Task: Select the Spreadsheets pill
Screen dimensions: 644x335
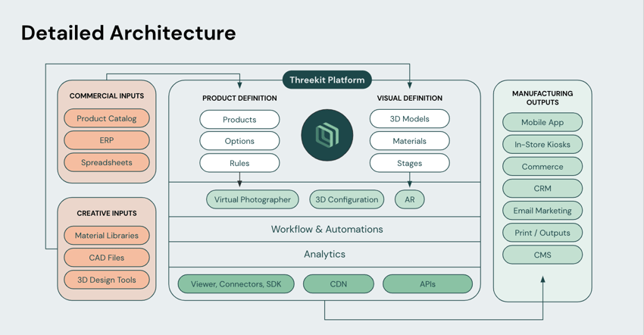Action: (x=107, y=162)
